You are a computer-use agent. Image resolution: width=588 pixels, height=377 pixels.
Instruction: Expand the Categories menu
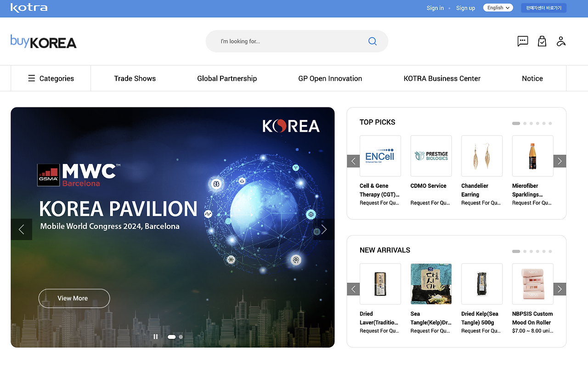tap(51, 79)
